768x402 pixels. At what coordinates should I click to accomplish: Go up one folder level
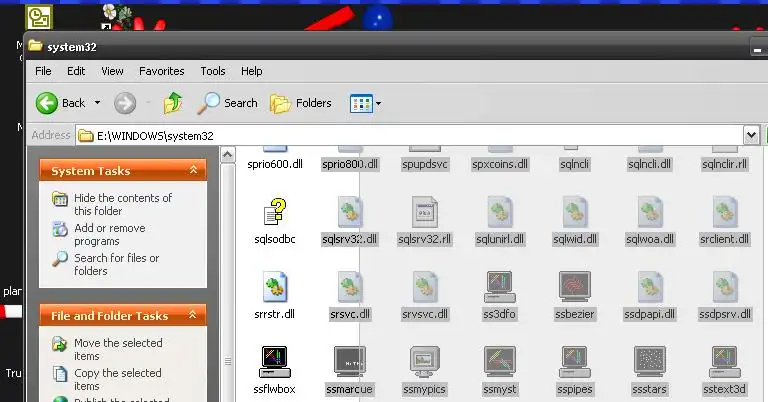pos(173,103)
